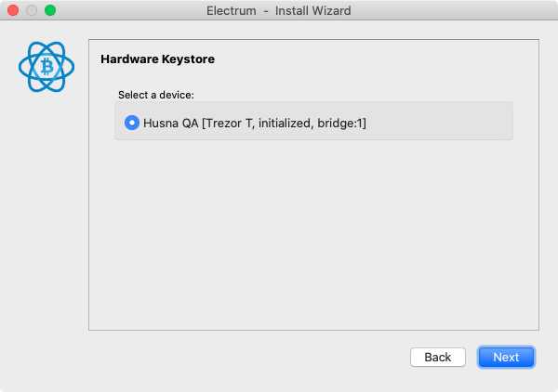
Task: Click the empty wizard panel below the device list
Action: pyautogui.click(x=313, y=235)
